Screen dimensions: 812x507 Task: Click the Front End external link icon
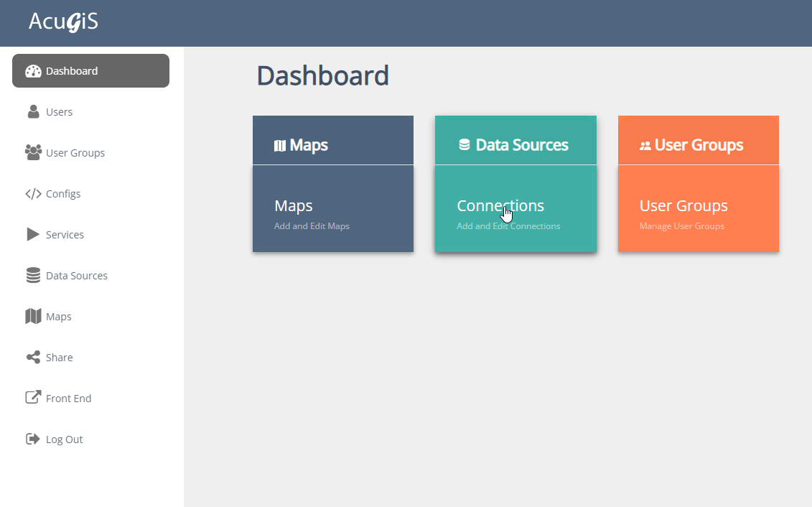pyautogui.click(x=33, y=399)
